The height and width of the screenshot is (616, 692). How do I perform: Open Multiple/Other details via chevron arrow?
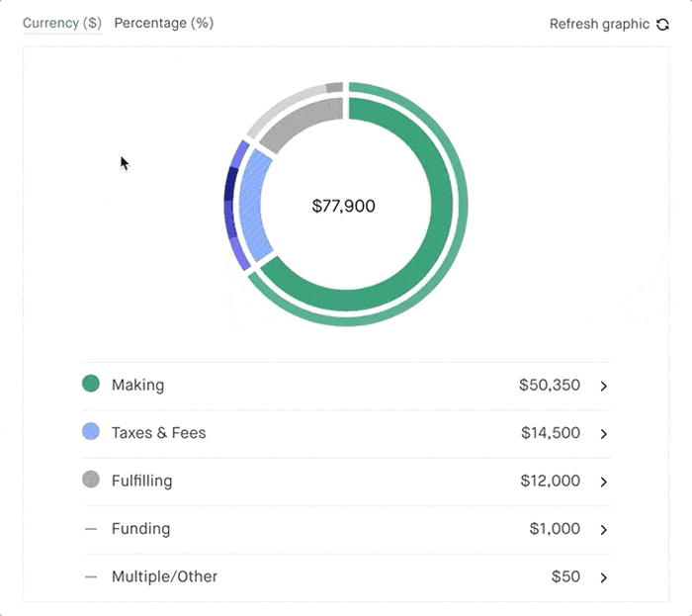[604, 577]
